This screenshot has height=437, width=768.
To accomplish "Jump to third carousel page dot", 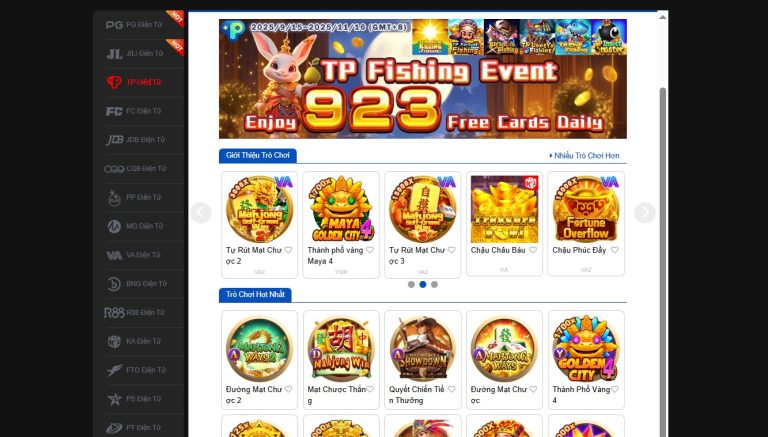I will coord(434,284).
